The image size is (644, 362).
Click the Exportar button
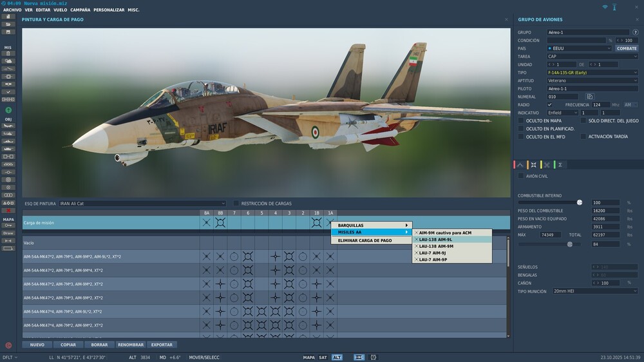pos(162,345)
